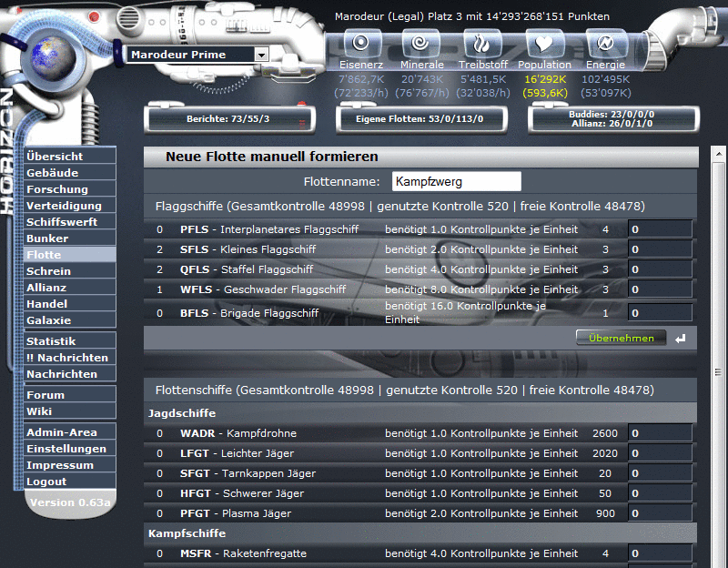The width and height of the screenshot is (728, 568).
Task: Select the Minerale spiral resource icon
Action: [x=421, y=43]
